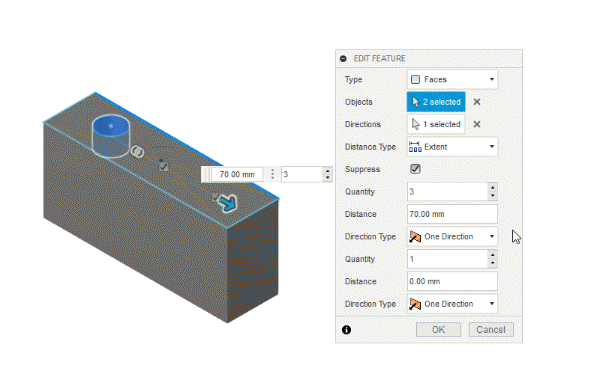Click the Distance field showing 70.00 mm in dialog

click(x=452, y=214)
